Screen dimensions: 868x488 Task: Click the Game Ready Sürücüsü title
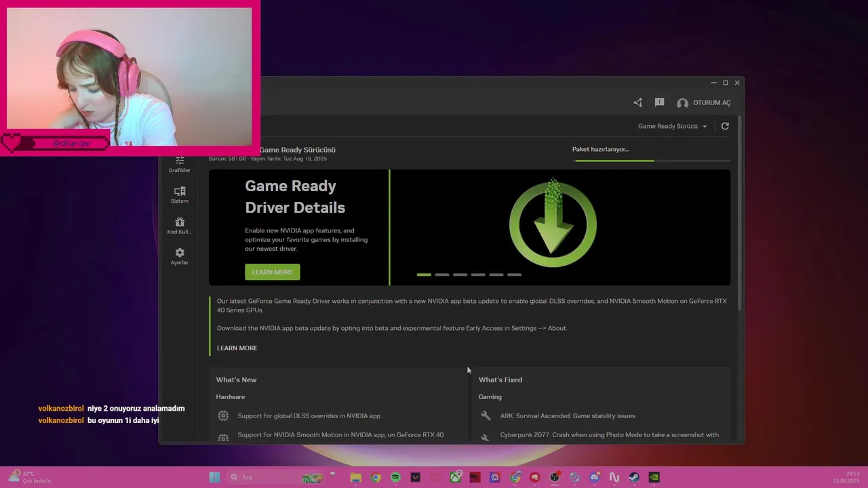[298, 150]
